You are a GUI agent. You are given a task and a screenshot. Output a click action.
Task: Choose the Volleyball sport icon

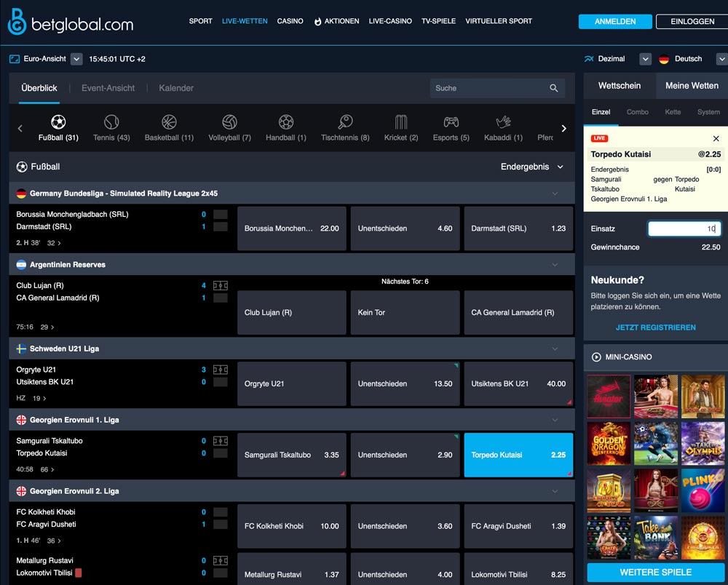[229, 122]
